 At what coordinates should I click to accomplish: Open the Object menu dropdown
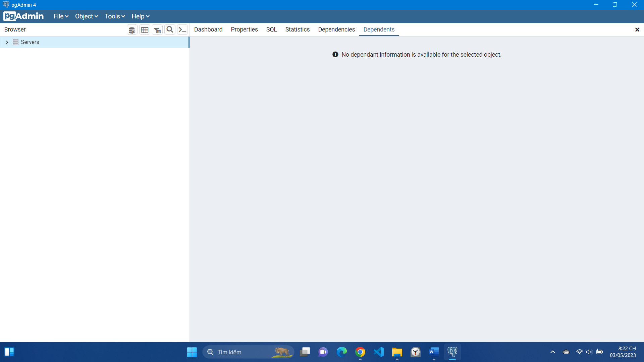86,16
